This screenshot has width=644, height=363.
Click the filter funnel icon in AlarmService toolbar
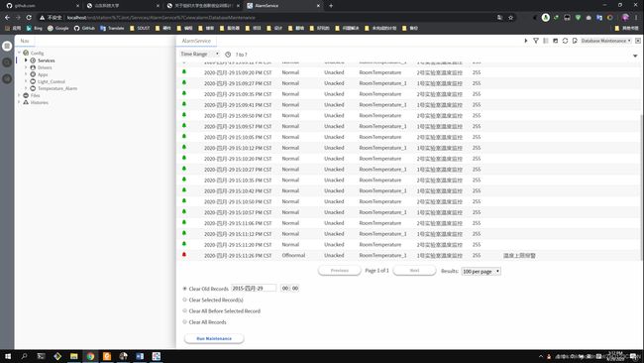click(x=536, y=41)
